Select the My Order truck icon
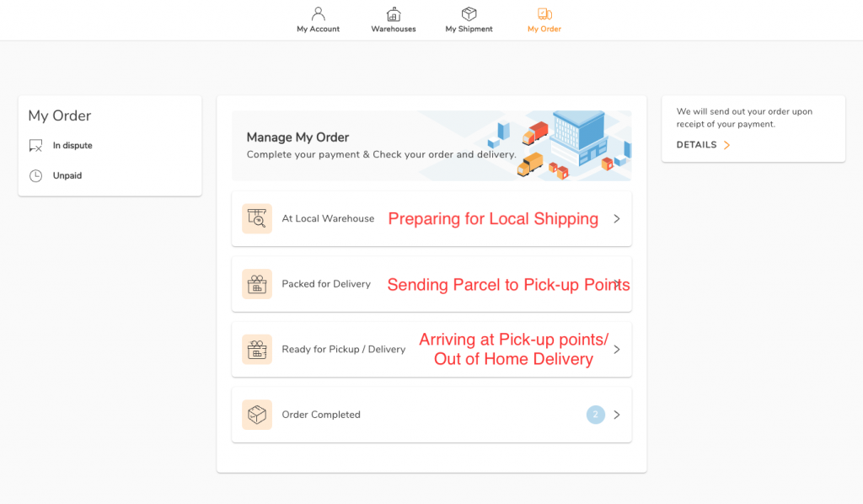The width and height of the screenshot is (863, 504). pos(544,14)
